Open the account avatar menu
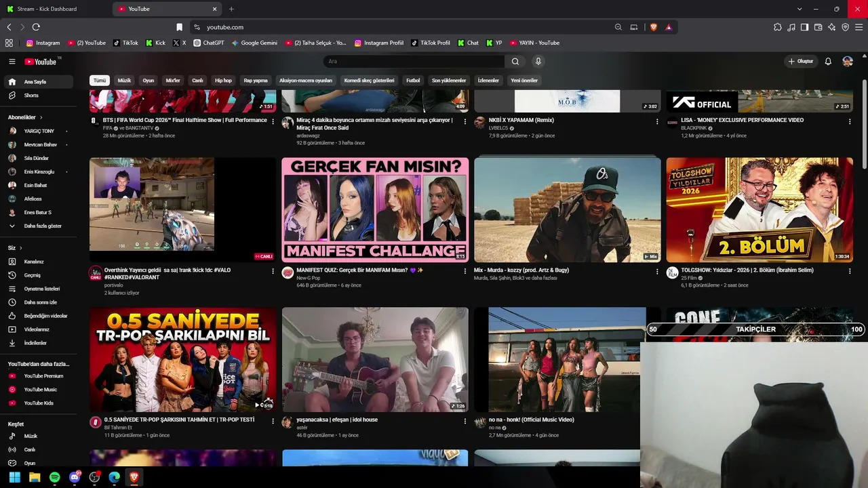 click(848, 62)
